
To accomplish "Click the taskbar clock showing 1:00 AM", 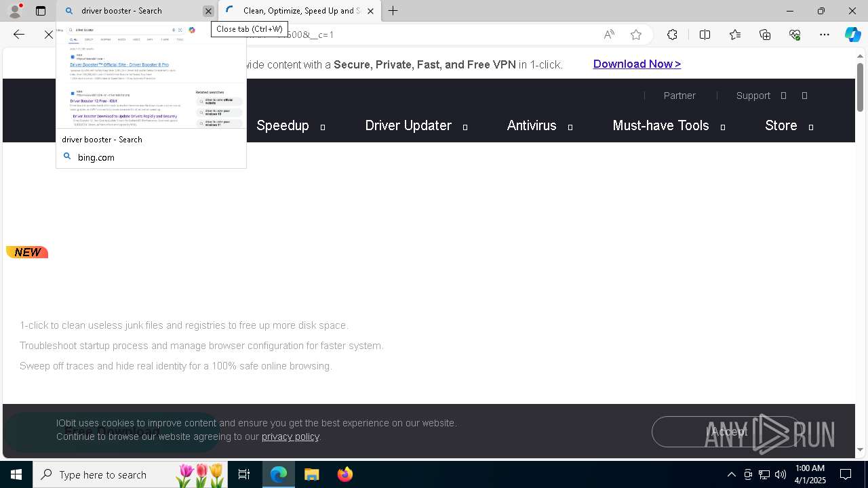I will tap(810, 474).
